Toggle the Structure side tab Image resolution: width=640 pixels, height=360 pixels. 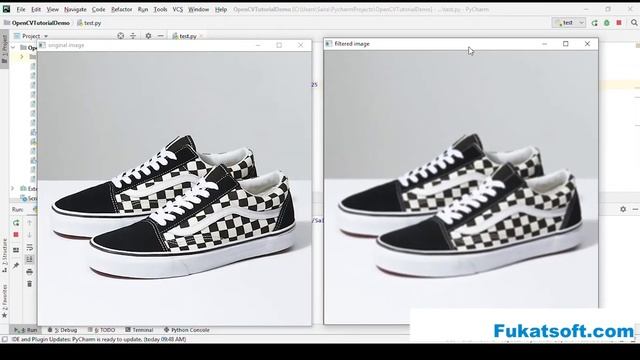tap(4, 256)
